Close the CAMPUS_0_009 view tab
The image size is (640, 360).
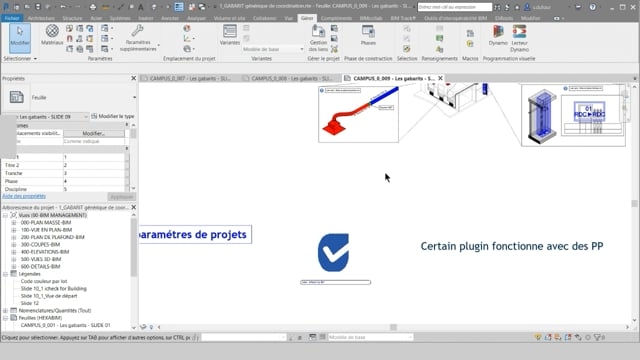tap(440, 78)
